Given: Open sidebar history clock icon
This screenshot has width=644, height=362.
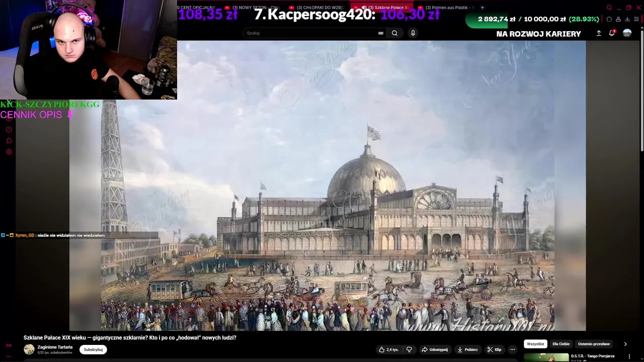Looking at the screenshot, I should point(9,130).
